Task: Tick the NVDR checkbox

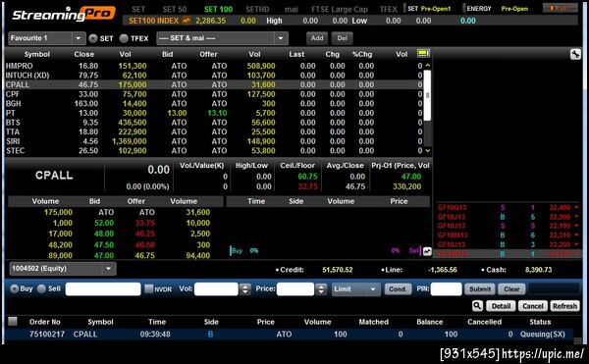Action: click(149, 288)
